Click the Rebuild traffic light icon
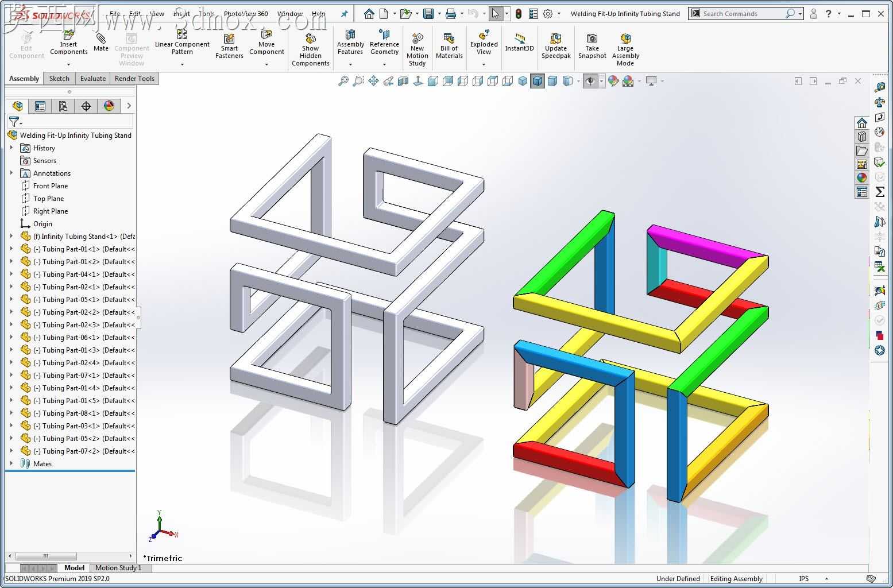The height and width of the screenshot is (588, 893). [518, 14]
